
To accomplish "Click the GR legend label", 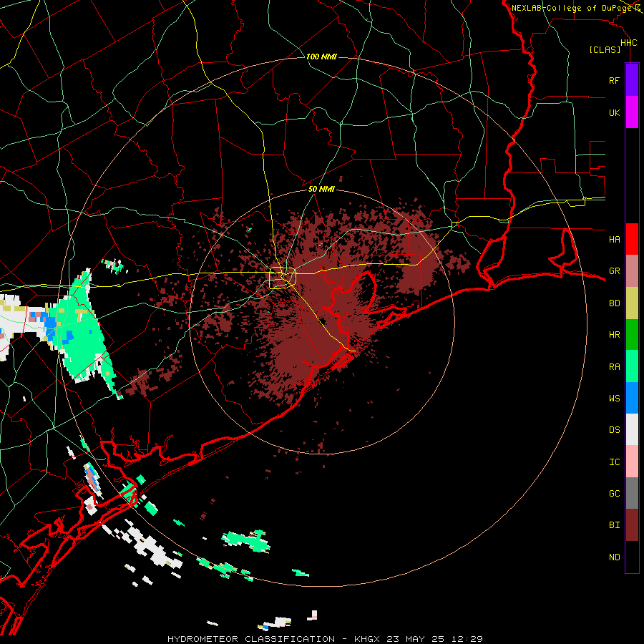I will coord(614,271).
